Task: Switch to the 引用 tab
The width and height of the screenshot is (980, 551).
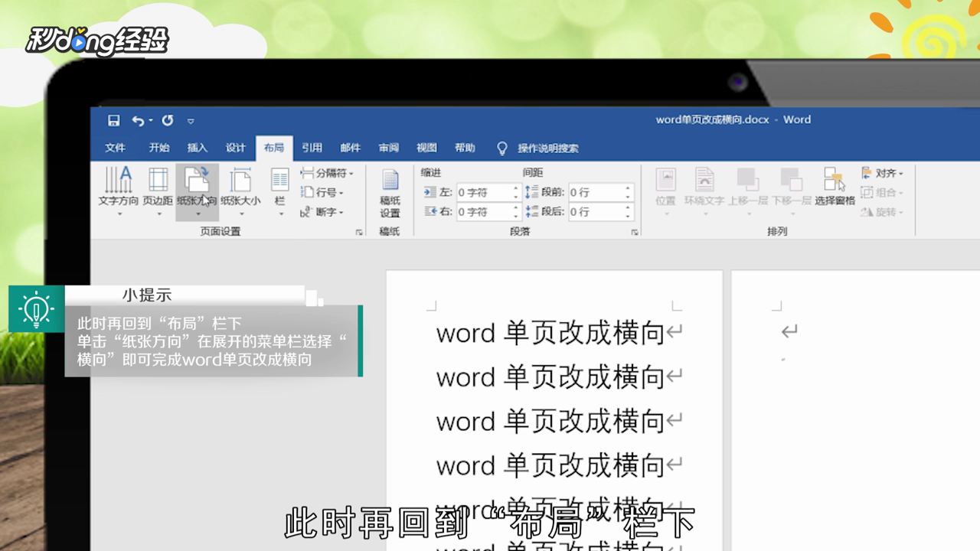Action: (312, 148)
